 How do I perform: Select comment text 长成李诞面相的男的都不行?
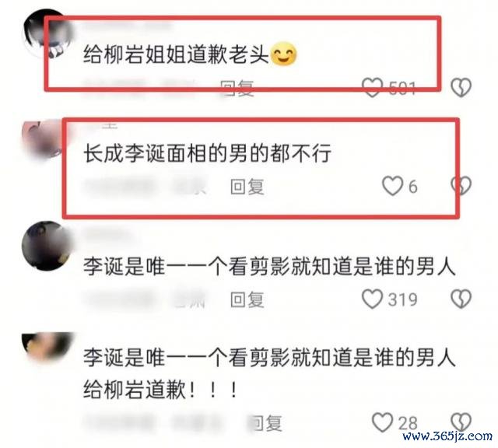[208, 153]
